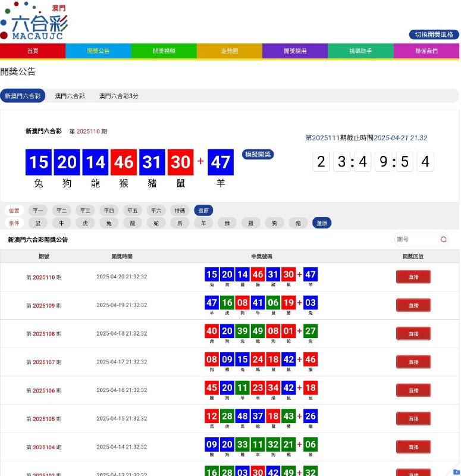Viewport: 461px width, 476px height.
Task: Click the draw time 2025-04-18 21:32:32
Action: 122,333
